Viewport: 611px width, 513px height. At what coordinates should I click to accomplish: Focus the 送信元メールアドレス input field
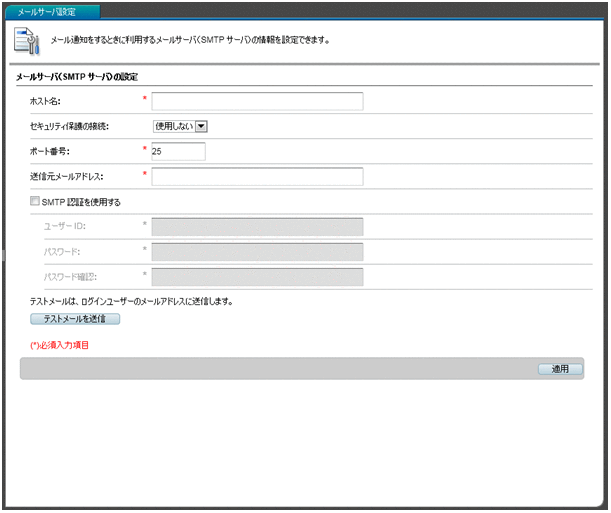pos(257,176)
